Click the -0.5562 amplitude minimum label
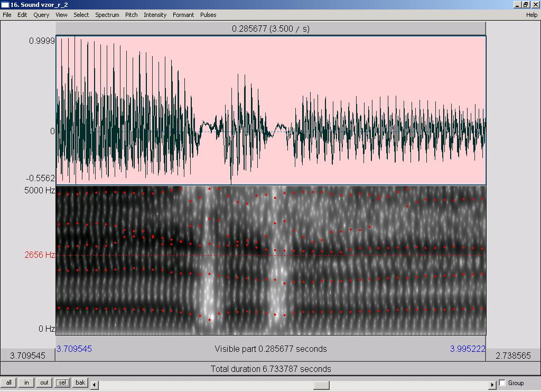This screenshot has height=392, width=541. click(40, 178)
